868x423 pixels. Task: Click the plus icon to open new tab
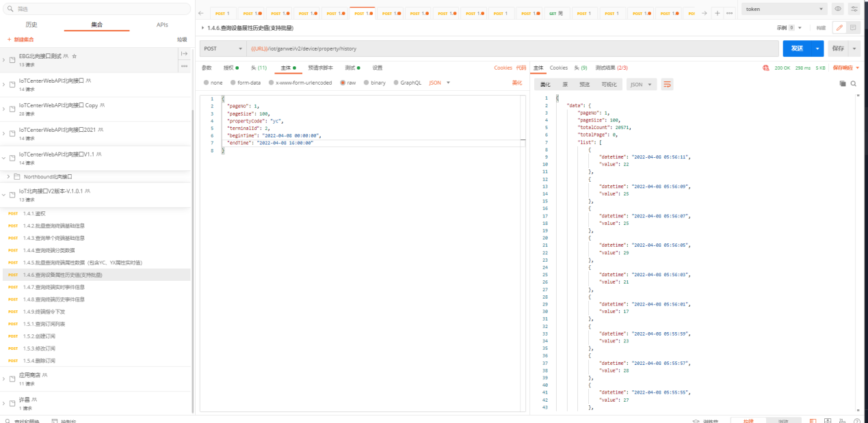pos(717,14)
